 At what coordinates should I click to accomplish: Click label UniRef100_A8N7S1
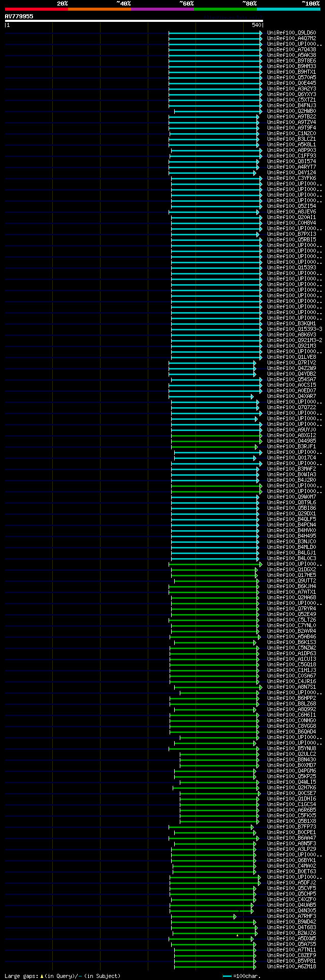click(291, 687)
